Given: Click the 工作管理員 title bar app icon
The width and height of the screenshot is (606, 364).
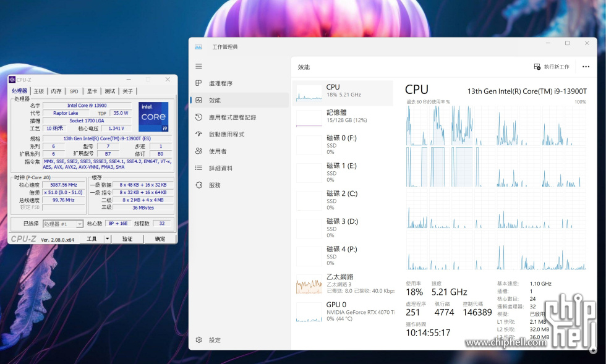Looking at the screenshot, I should pyautogui.click(x=198, y=47).
